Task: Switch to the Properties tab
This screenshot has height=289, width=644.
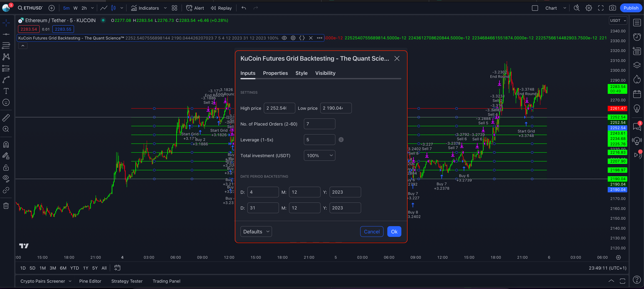Action: pyautogui.click(x=275, y=73)
